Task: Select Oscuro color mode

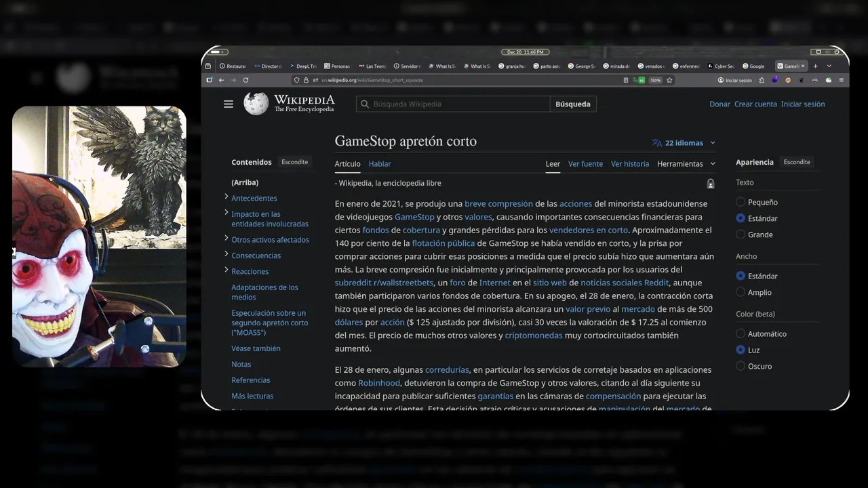Action: [741, 366]
